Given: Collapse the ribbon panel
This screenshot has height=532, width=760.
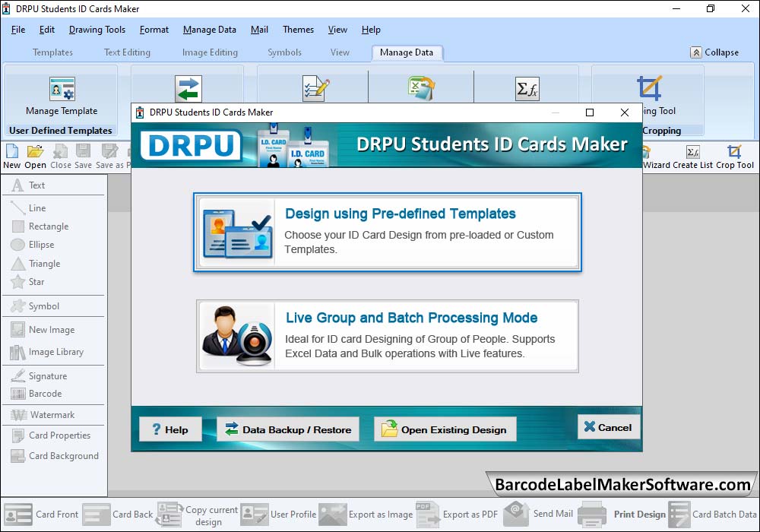Looking at the screenshot, I should click(x=714, y=52).
